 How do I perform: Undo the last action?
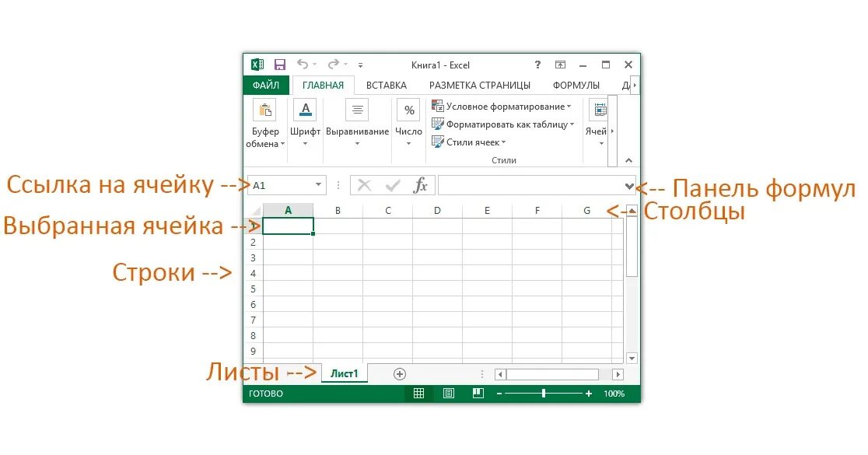(303, 65)
